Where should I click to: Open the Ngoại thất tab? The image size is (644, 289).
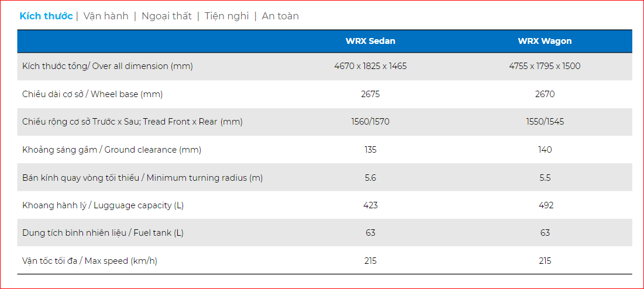(x=166, y=16)
